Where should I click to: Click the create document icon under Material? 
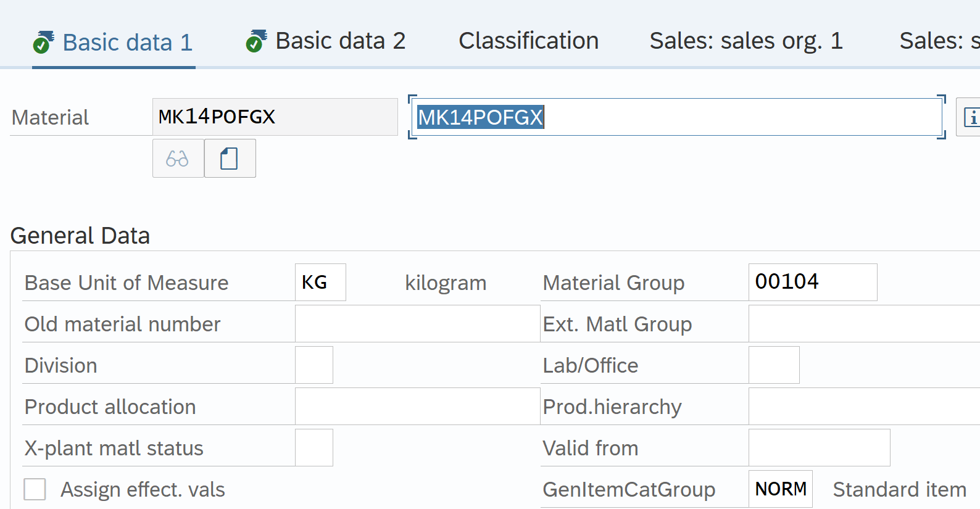coord(230,159)
